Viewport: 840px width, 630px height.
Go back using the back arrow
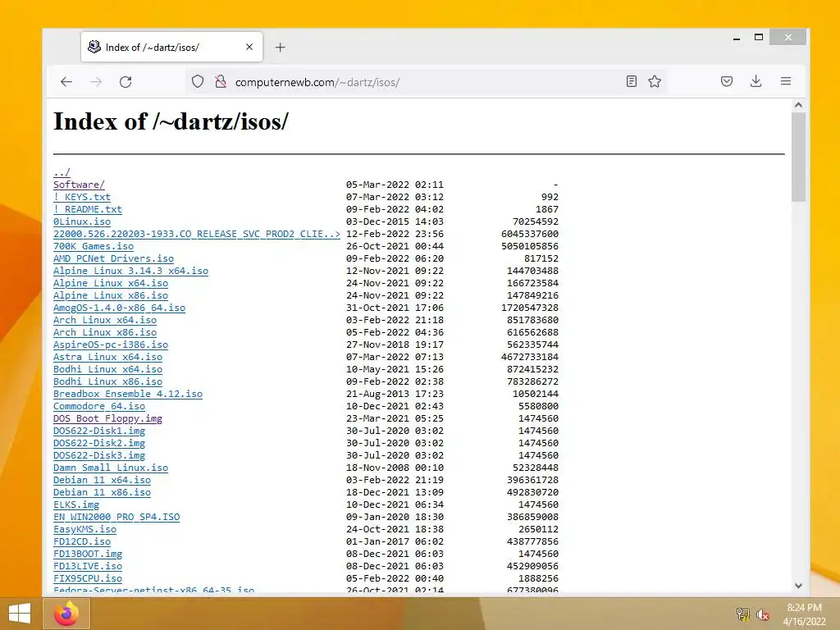pos(66,82)
